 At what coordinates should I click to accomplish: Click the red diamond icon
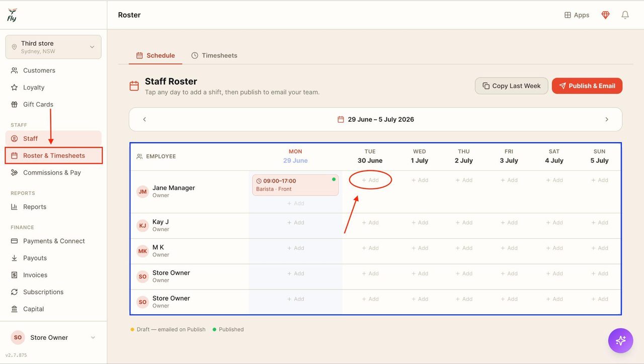coord(606,15)
